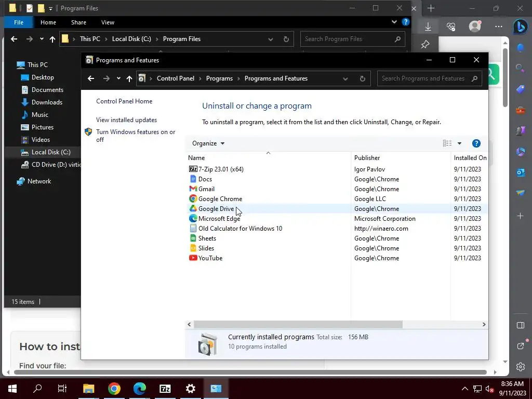Screen dimensions: 532x399
Task: Select Programs in breadcrumb path
Action: pos(219,78)
